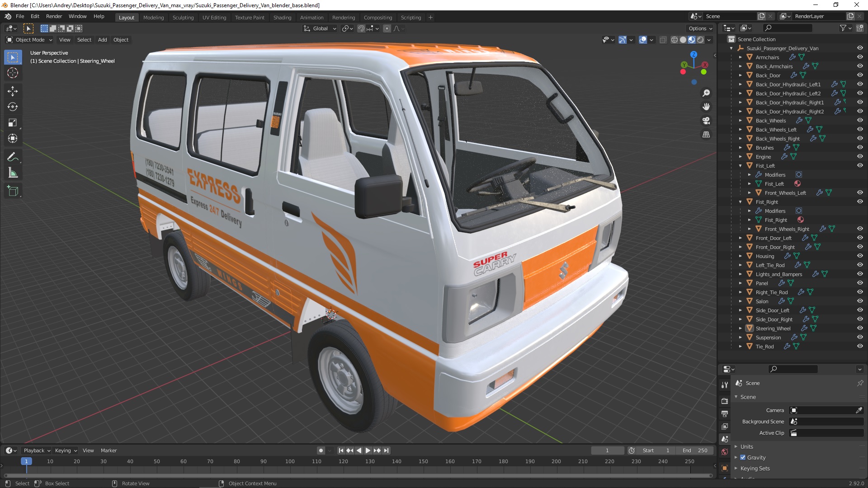The height and width of the screenshot is (488, 868).
Task: Collapse the Fist_Right tree item
Action: pos(740,202)
